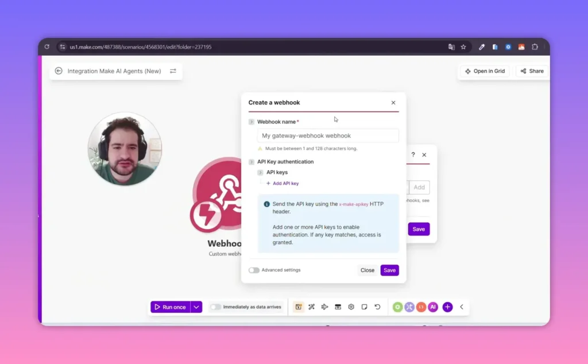Image resolution: width=588 pixels, height=364 pixels.
Task: Share the scenario
Action: [x=531, y=71]
